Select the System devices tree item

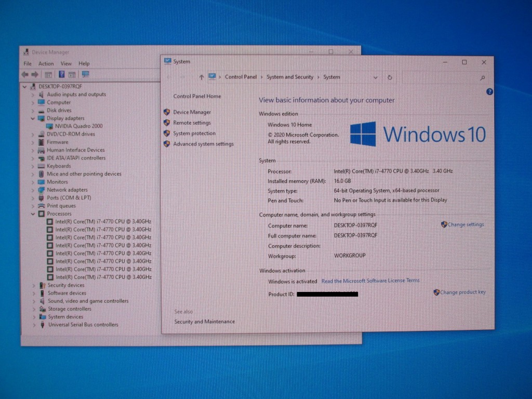(65, 317)
